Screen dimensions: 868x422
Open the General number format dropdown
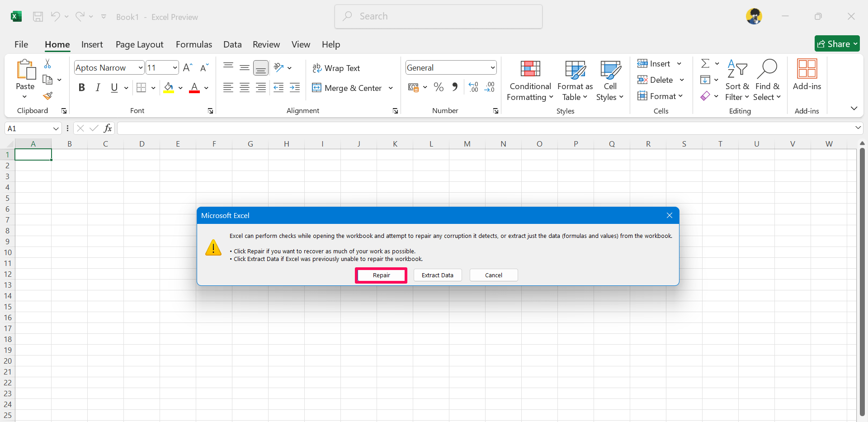[493, 68]
